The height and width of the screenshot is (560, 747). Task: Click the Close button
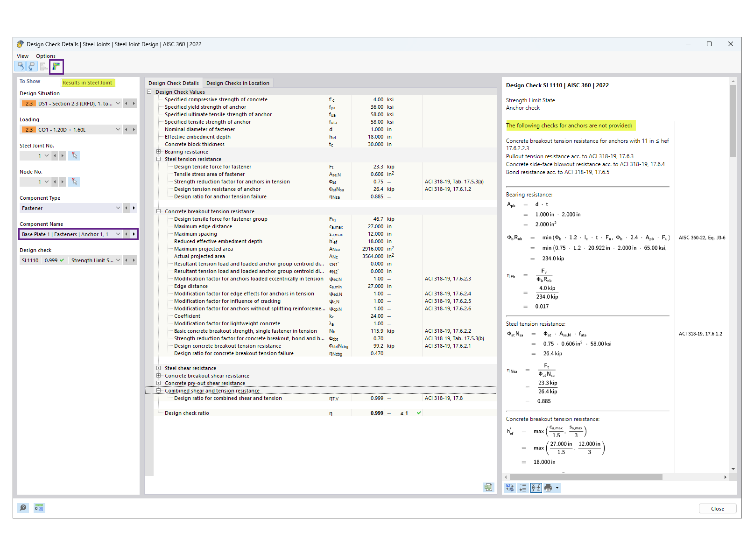click(x=717, y=508)
